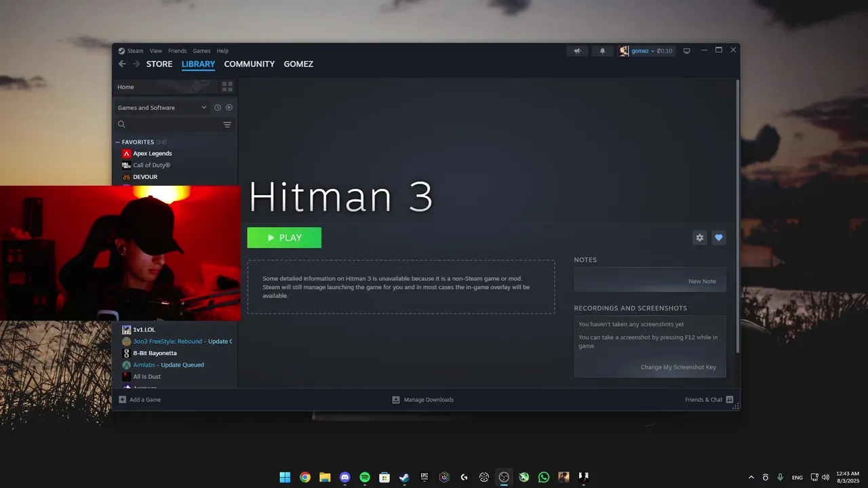Open Games and Software dropdown

click(162, 108)
